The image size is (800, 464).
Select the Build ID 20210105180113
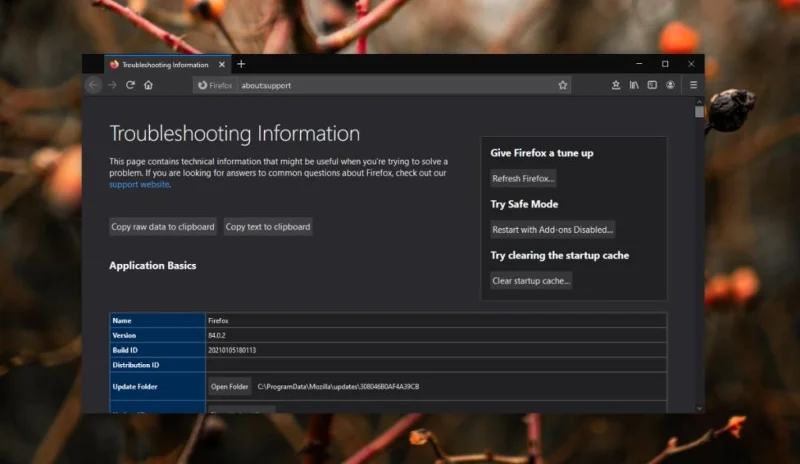pos(232,350)
